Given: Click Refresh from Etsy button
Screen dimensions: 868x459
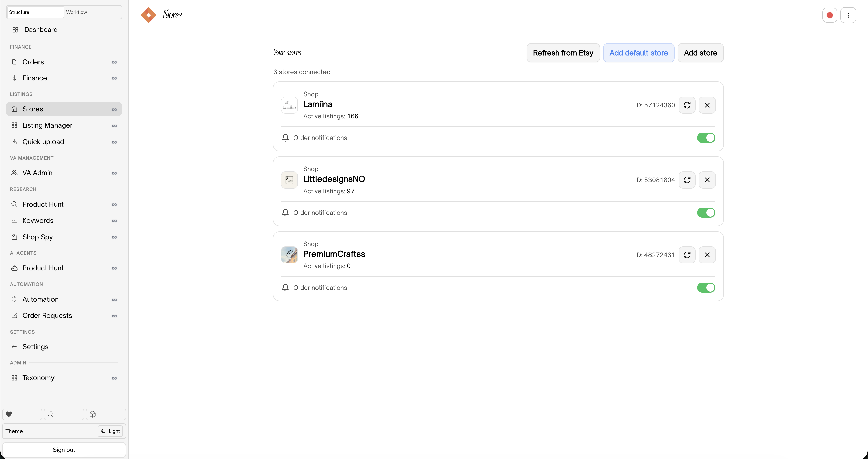Looking at the screenshot, I should [563, 53].
